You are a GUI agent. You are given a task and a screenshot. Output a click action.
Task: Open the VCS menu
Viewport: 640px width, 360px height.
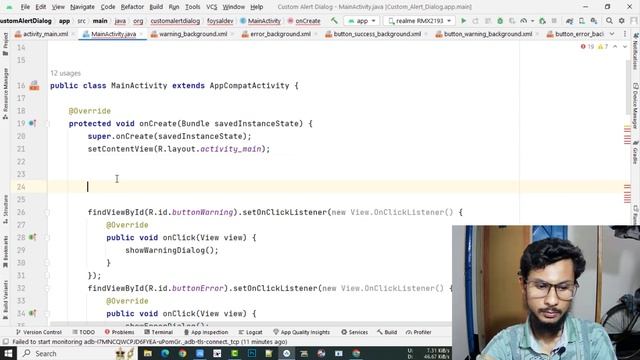tap(211, 7)
